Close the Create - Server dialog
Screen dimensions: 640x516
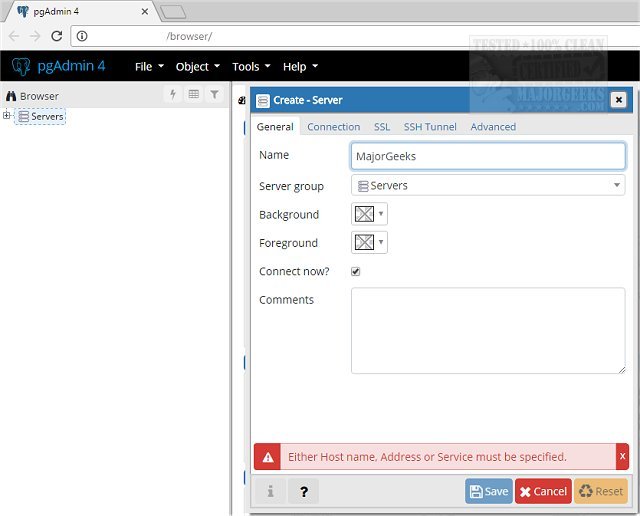618,100
